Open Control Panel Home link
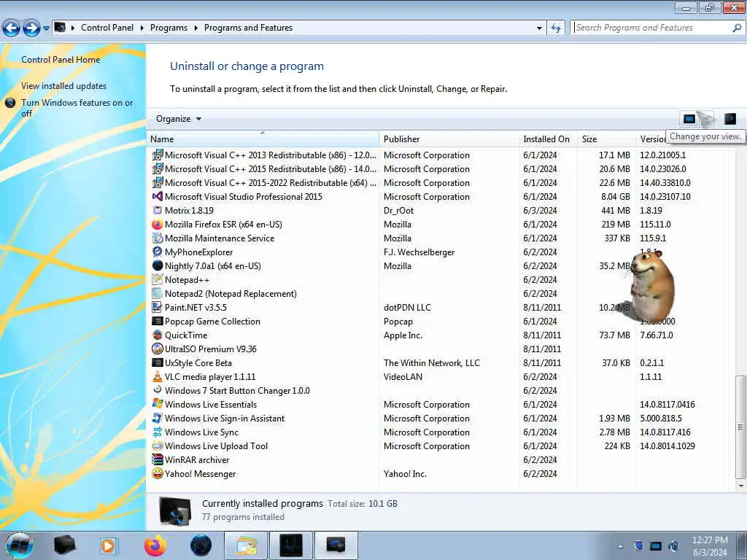 click(61, 60)
